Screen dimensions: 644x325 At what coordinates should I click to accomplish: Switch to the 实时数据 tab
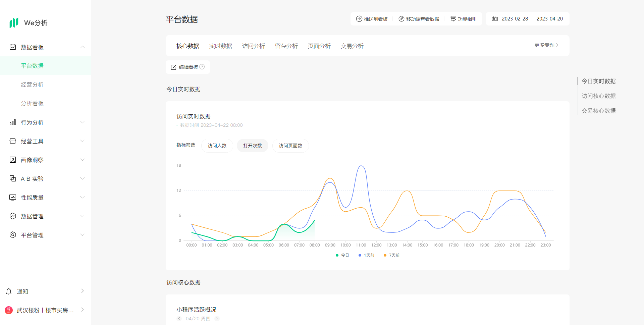coord(220,46)
